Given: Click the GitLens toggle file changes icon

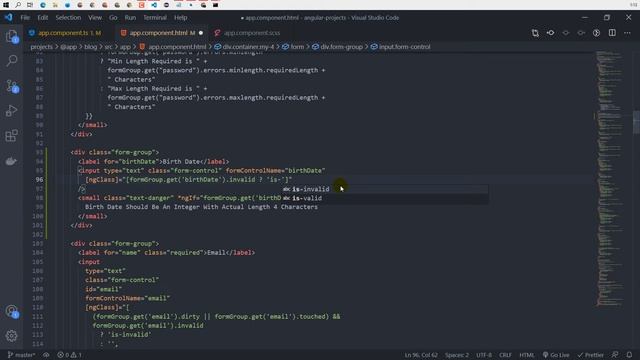Looking at the screenshot, I should [x=550, y=33].
